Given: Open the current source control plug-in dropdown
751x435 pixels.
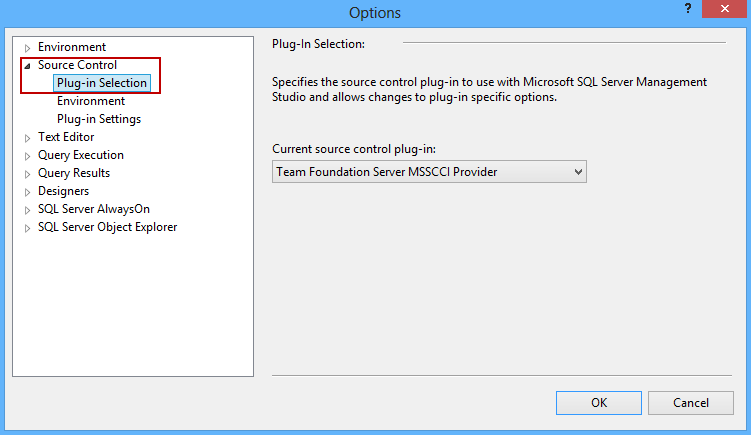Looking at the screenshot, I should click(429, 172).
